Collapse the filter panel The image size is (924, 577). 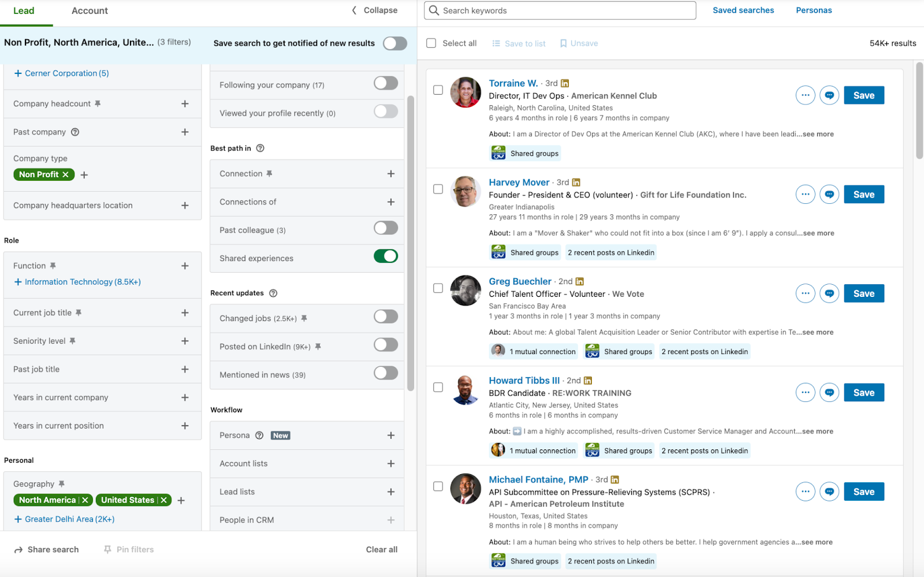pos(375,10)
